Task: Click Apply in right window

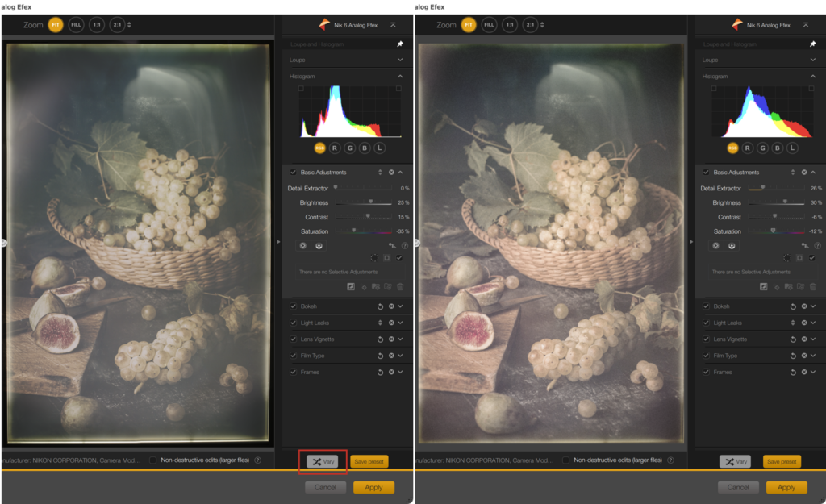Action: (x=786, y=487)
